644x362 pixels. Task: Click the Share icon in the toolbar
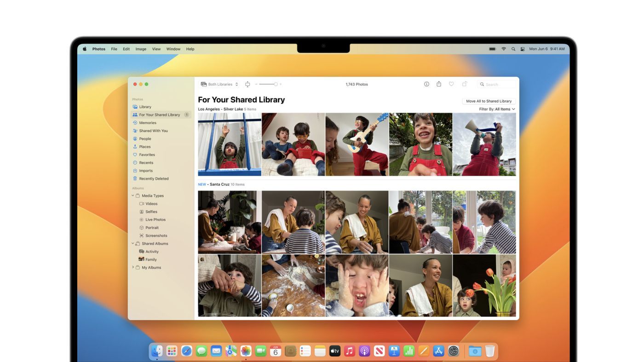click(439, 84)
